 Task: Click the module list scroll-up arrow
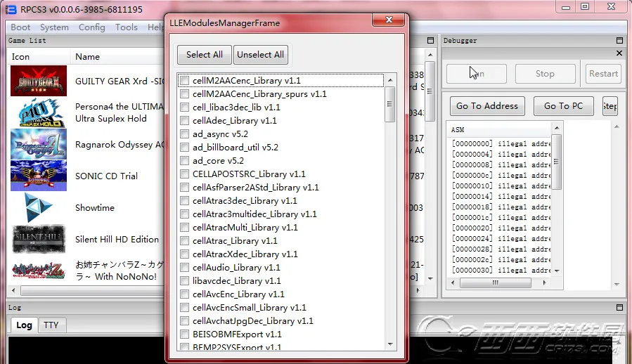click(390, 80)
